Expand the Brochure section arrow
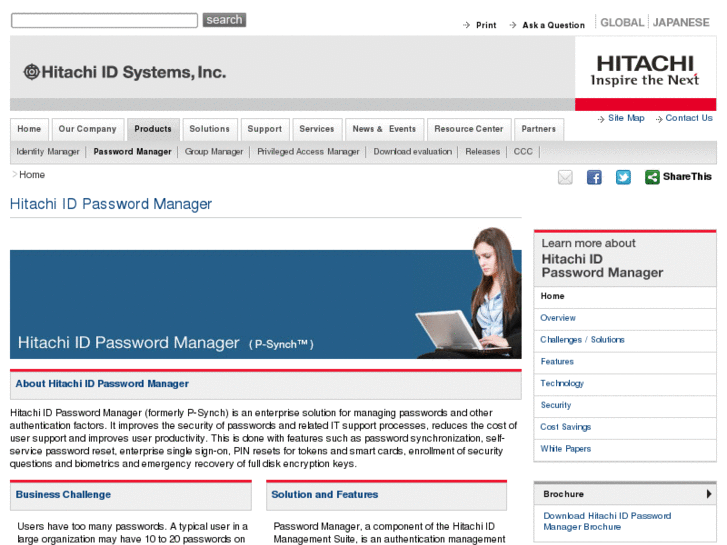This screenshot has width=727, height=545. point(709,494)
